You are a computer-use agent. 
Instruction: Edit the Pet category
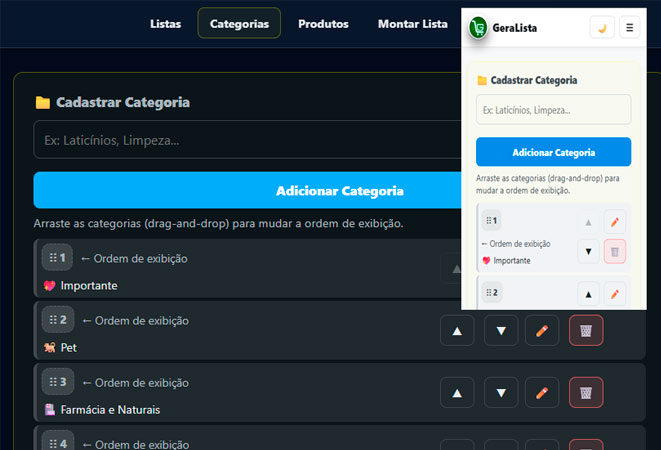542,331
